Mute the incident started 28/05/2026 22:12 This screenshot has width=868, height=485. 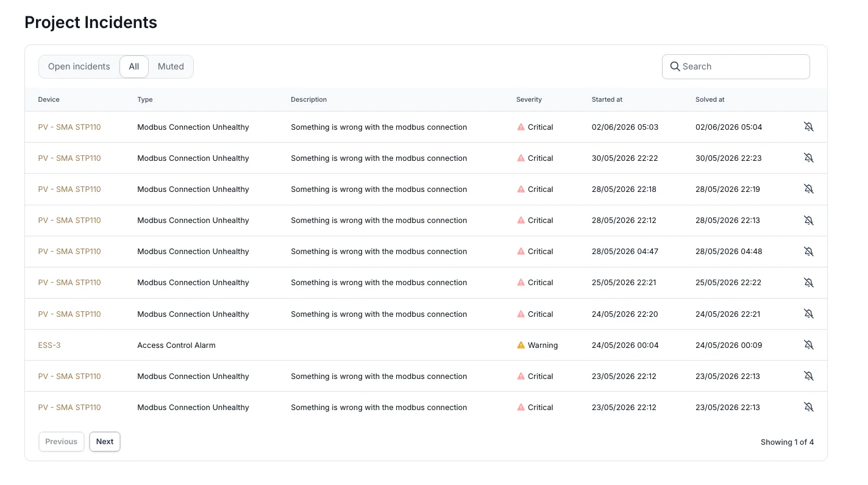(x=808, y=220)
